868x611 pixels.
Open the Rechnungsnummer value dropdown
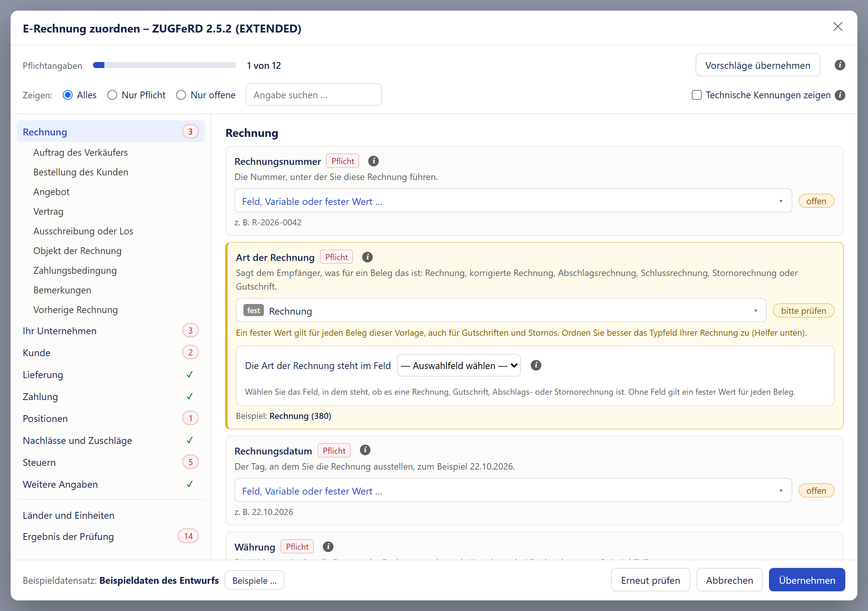[513, 201]
